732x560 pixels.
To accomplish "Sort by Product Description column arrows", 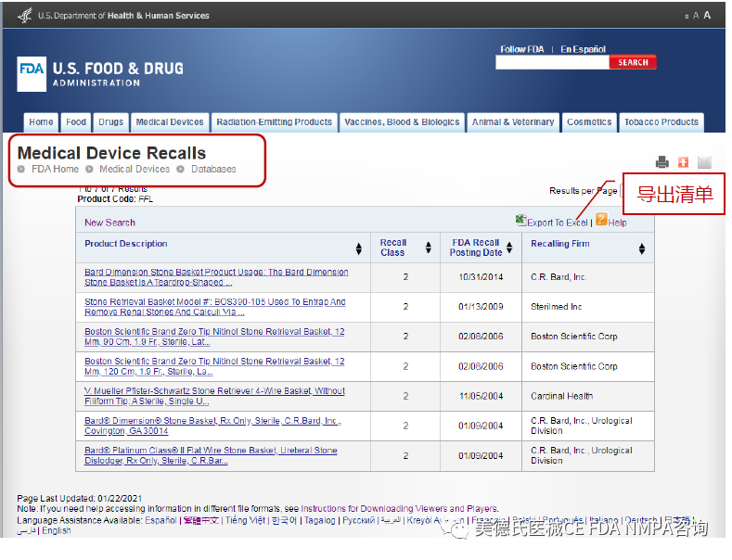I will 359,248.
